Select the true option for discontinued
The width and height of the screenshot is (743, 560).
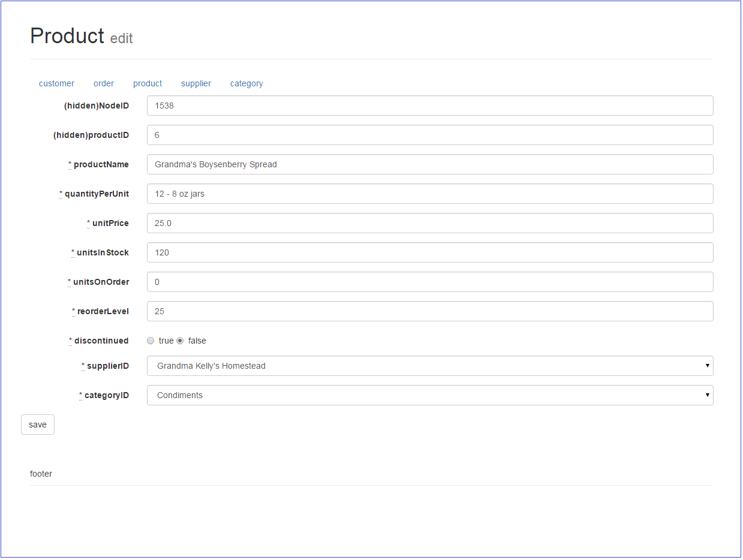point(151,341)
